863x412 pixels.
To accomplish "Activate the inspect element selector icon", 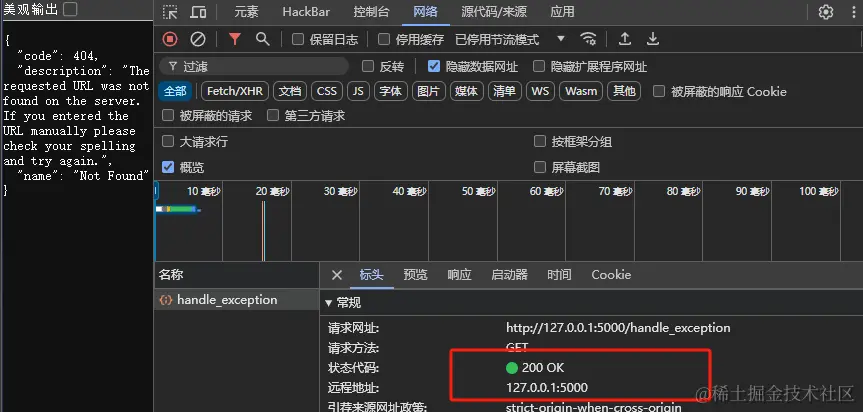I will point(170,12).
